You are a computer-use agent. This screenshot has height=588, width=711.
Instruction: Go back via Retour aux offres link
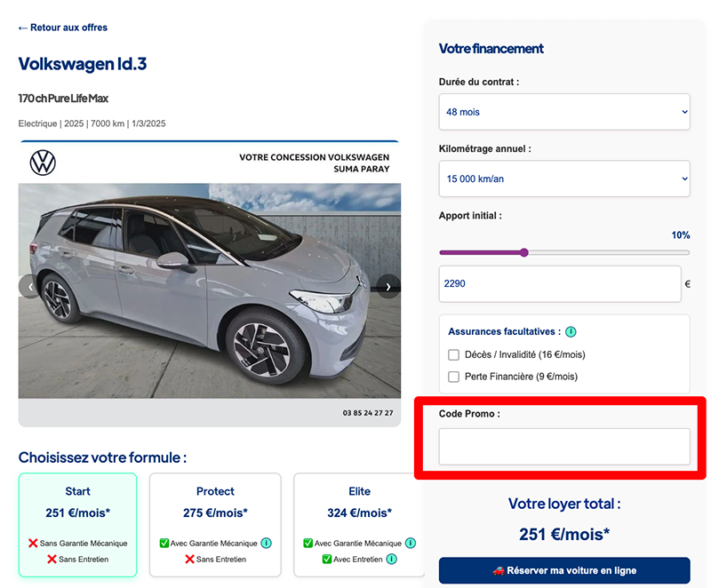[63, 28]
